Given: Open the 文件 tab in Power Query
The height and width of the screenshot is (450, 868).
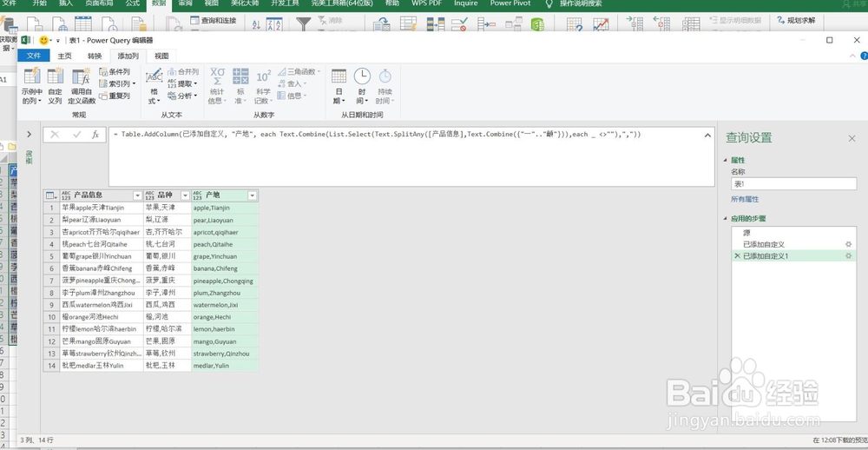Looking at the screenshot, I should (x=34, y=56).
